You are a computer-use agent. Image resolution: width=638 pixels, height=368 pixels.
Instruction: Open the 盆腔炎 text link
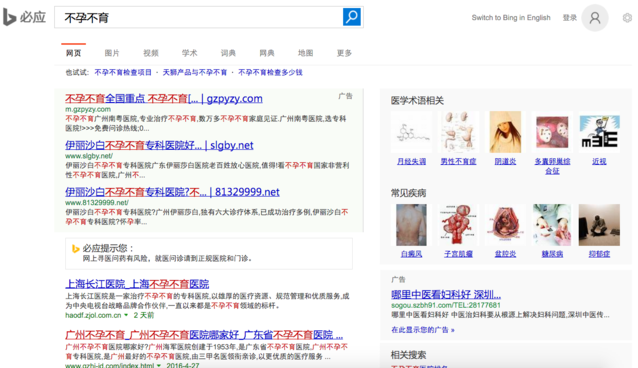coord(505,254)
